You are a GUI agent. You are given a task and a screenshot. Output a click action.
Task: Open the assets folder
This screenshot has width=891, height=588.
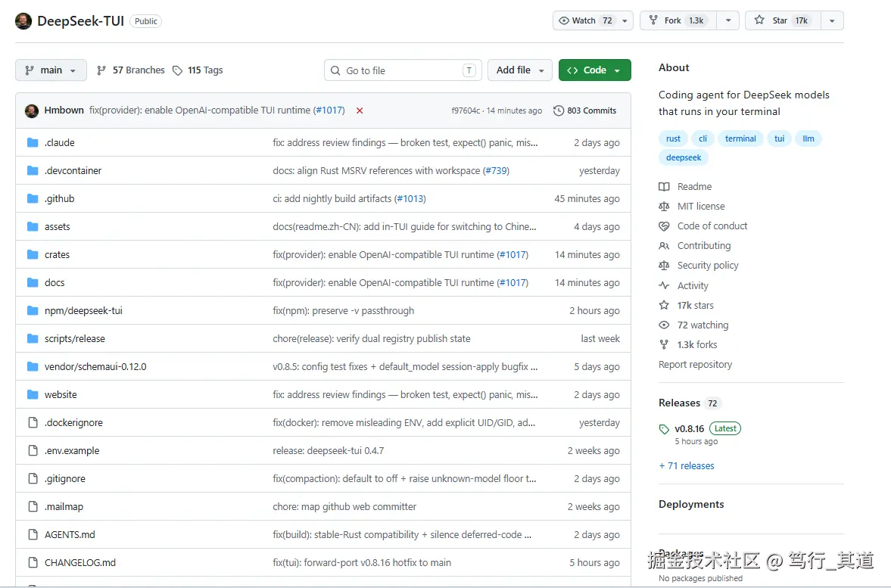tap(58, 226)
